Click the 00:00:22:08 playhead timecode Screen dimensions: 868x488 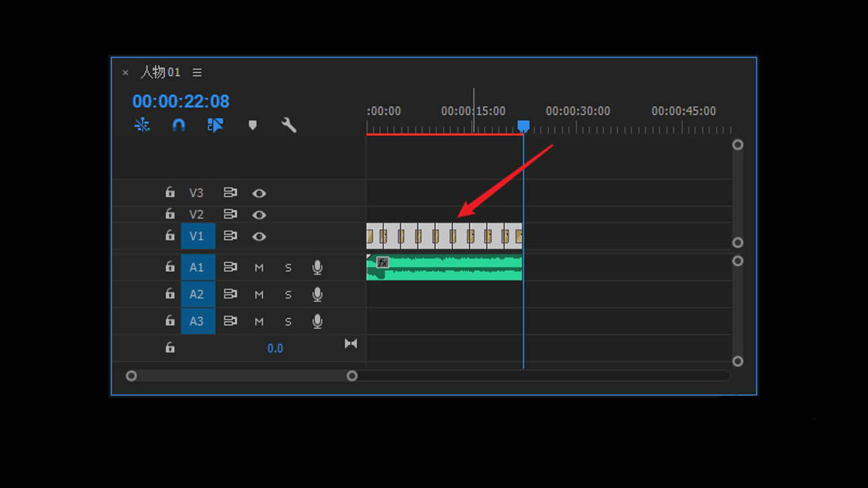click(x=180, y=102)
